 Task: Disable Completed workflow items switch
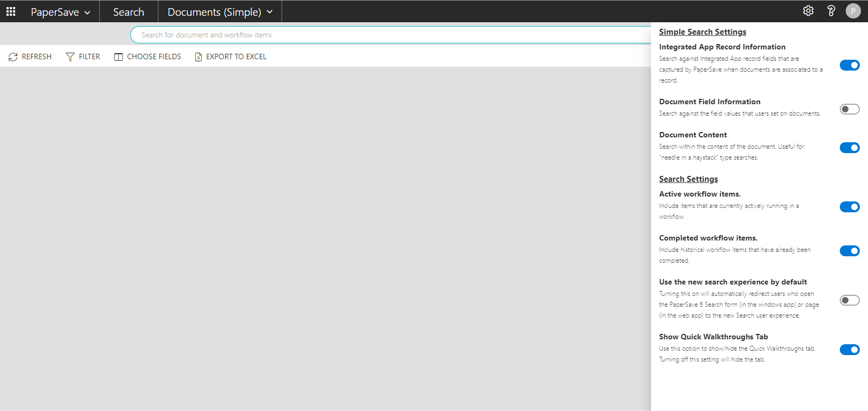tap(850, 251)
